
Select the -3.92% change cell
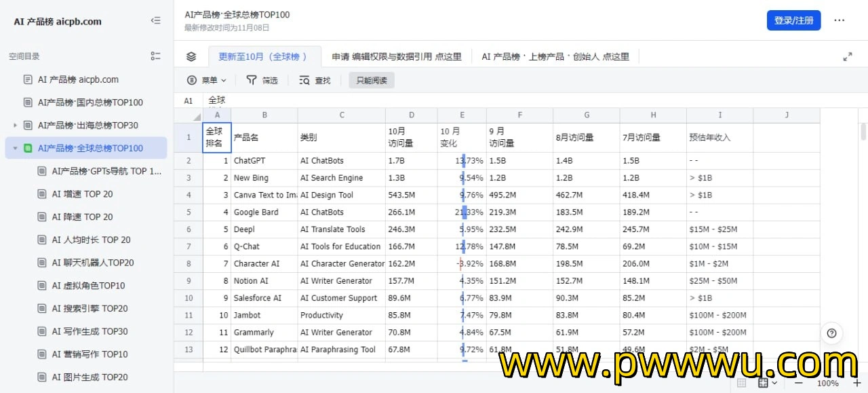point(462,263)
